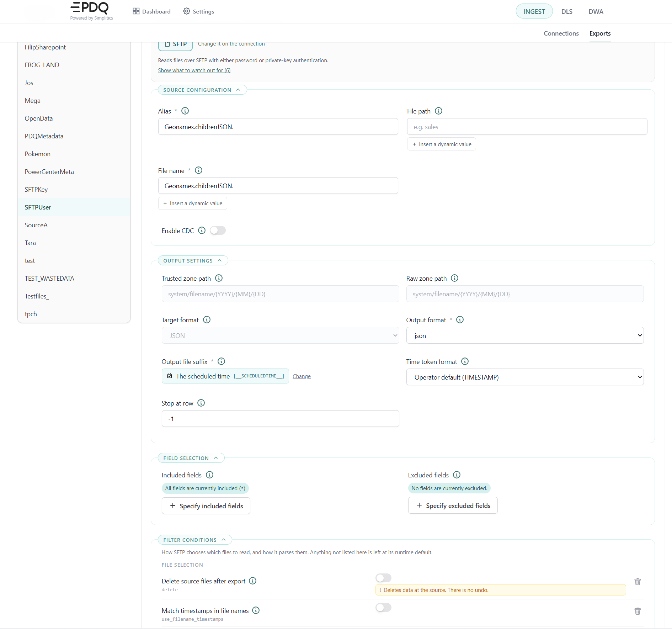Image resolution: width=672 pixels, height=630 pixels.
Task: Click the Included fields info icon
Action: pyautogui.click(x=210, y=475)
